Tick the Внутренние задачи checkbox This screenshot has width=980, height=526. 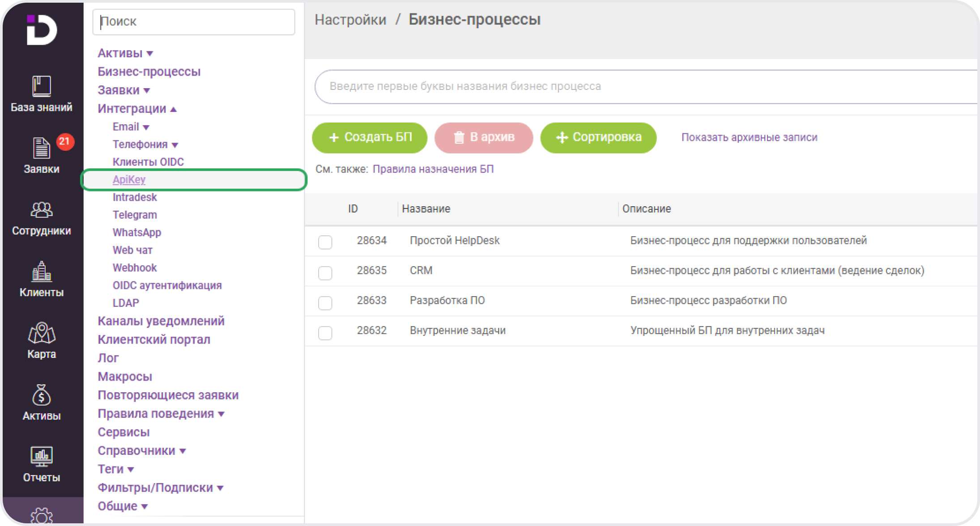pos(325,332)
